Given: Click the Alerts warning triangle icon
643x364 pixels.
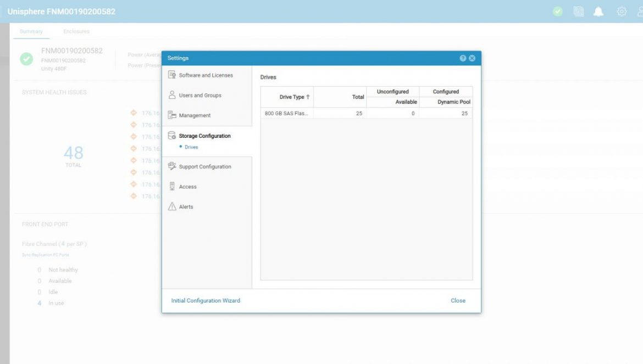Looking at the screenshot, I should [x=172, y=206].
